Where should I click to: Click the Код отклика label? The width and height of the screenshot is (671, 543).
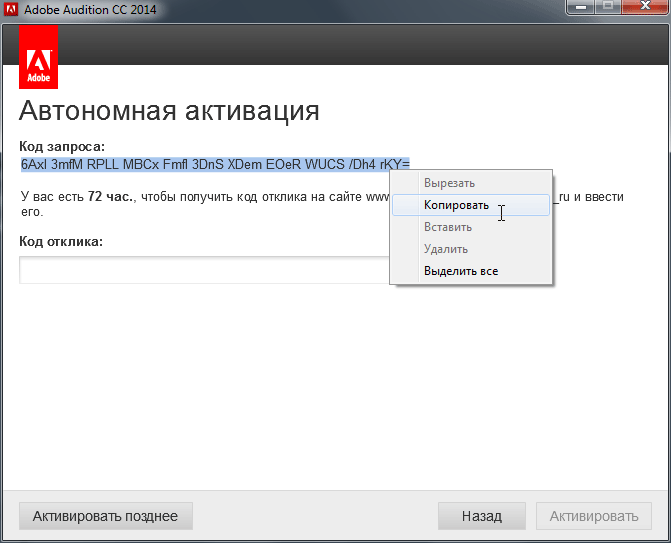click(x=61, y=241)
